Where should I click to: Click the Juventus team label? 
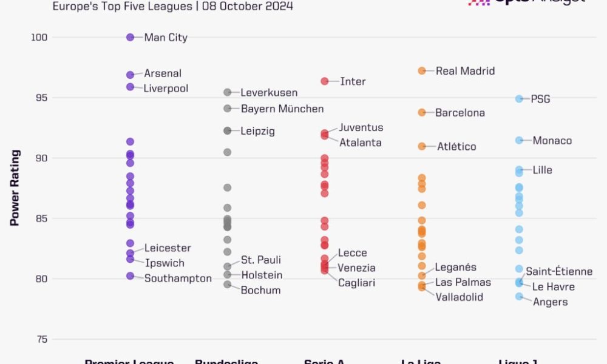click(x=361, y=128)
